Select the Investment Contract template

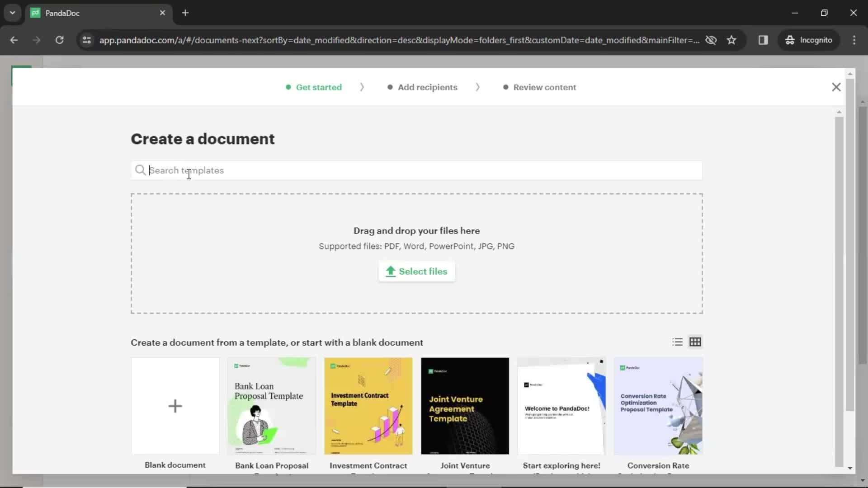368,406
